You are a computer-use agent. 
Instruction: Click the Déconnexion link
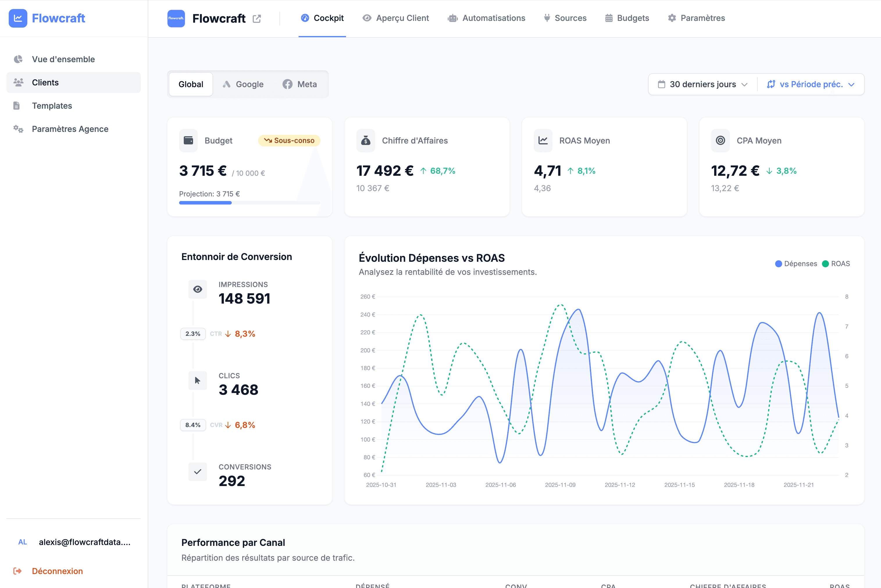57,571
